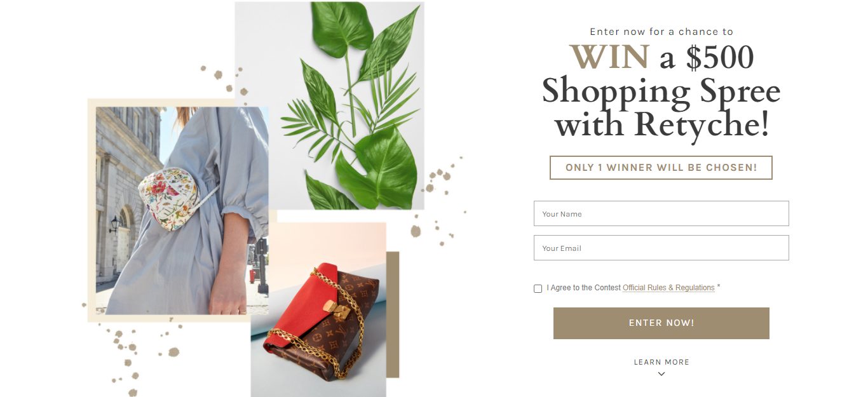Open the Official Rules & Regulations link
This screenshot has width=868, height=397.
(668, 288)
